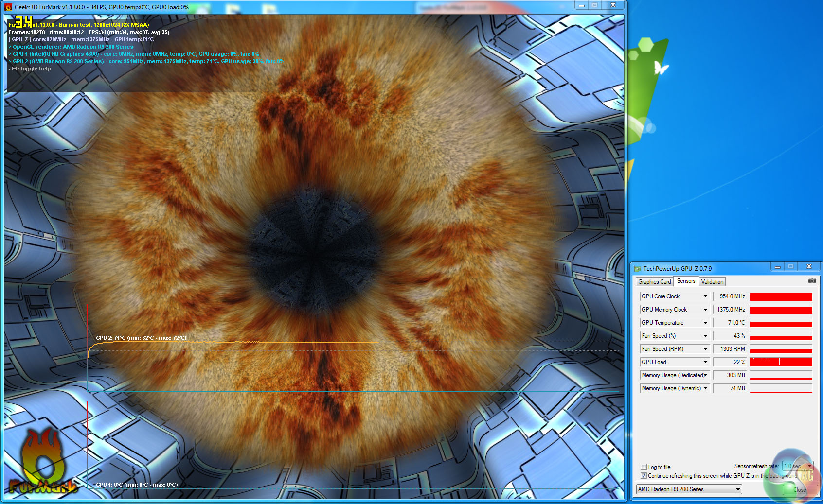Screen dimensions: 823x504
Task: Minimize the FurMark window
Action: pyautogui.click(x=581, y=5)
